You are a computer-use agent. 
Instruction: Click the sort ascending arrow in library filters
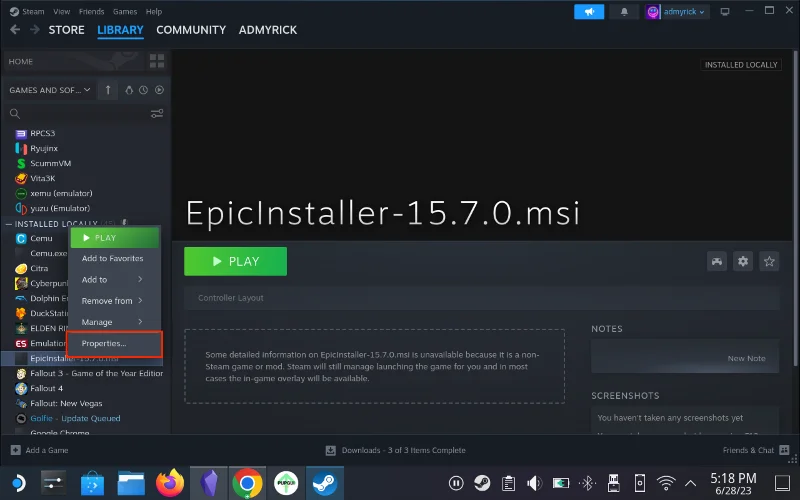108,90
